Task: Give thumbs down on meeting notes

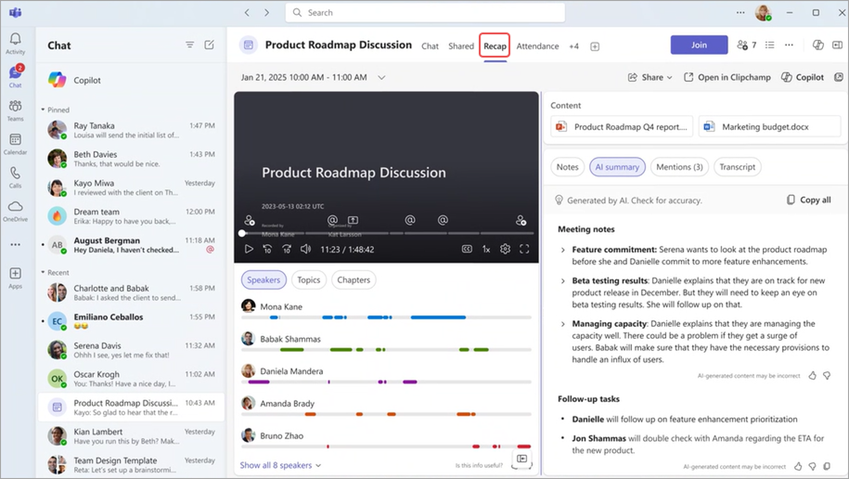Action: pos(827,375)
